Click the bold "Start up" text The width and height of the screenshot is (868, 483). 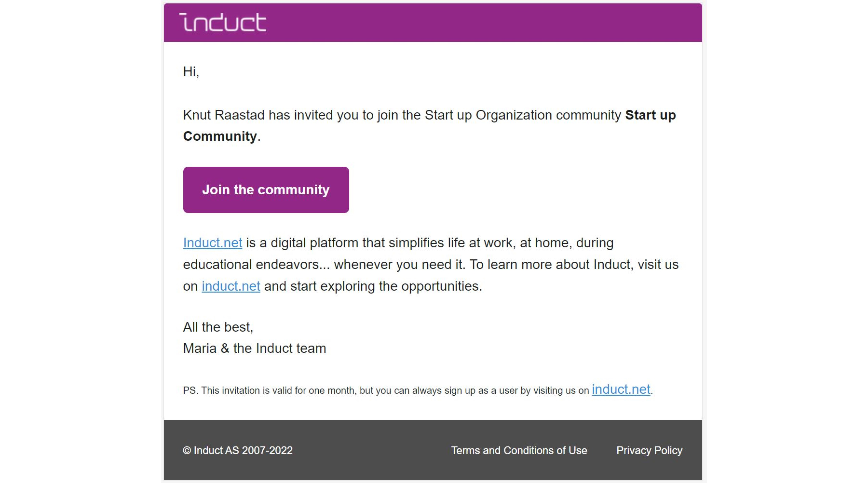(x=651, y=115)
